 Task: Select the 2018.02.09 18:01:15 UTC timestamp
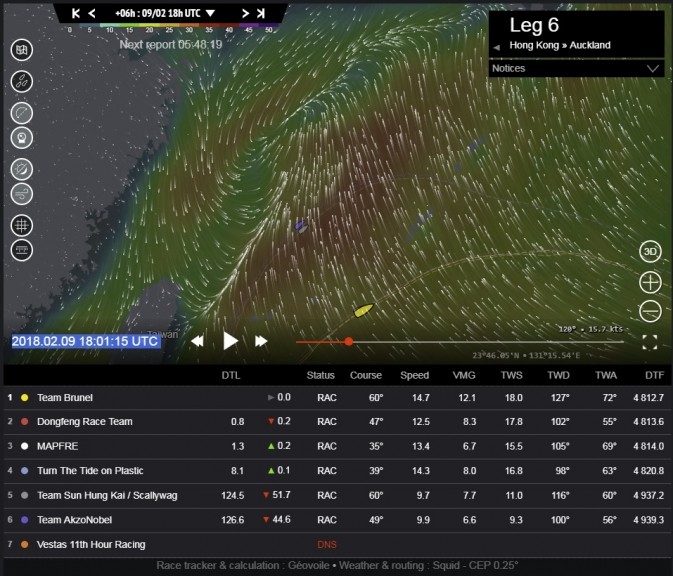coord(85,341)
